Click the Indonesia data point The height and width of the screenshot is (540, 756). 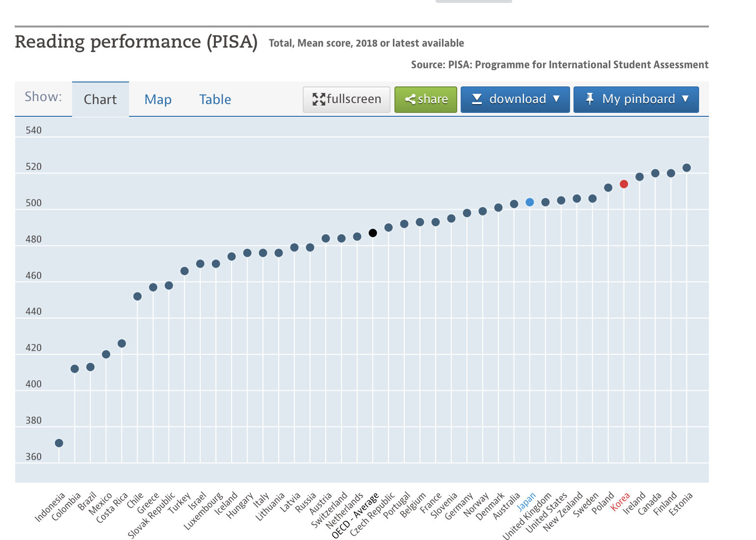coord(59,443)
